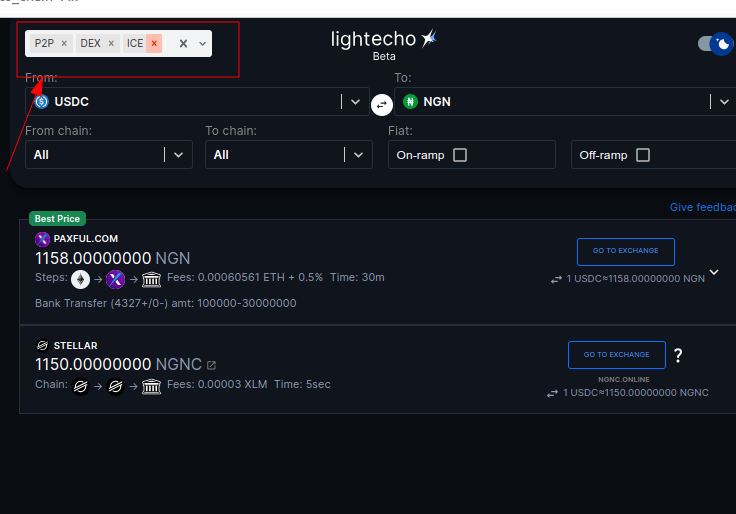The height and width of the screenshot is (514, 736).
Task: Click the NGNC.ONLINE label
Action: (624, 379)
